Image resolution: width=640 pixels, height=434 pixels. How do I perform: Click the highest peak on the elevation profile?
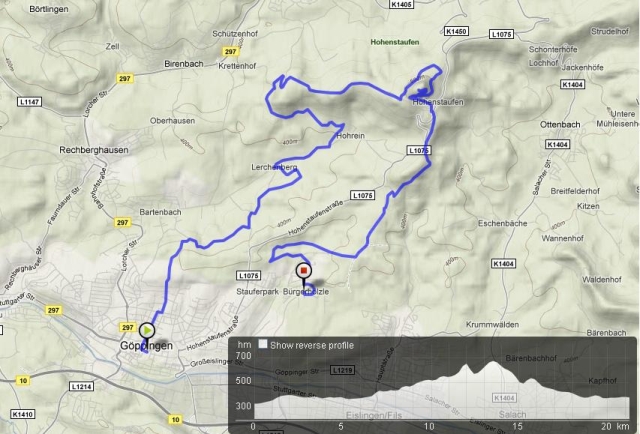point(493,362)
